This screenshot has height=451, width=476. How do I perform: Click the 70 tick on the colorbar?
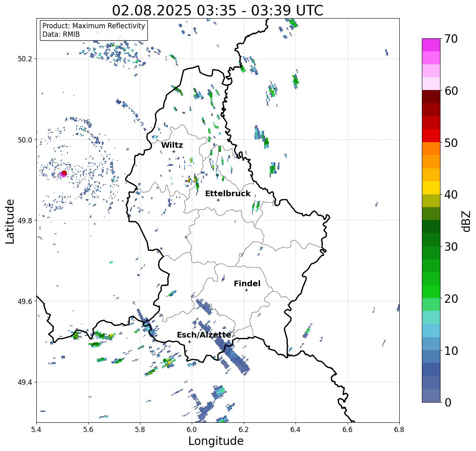[451, 39]
